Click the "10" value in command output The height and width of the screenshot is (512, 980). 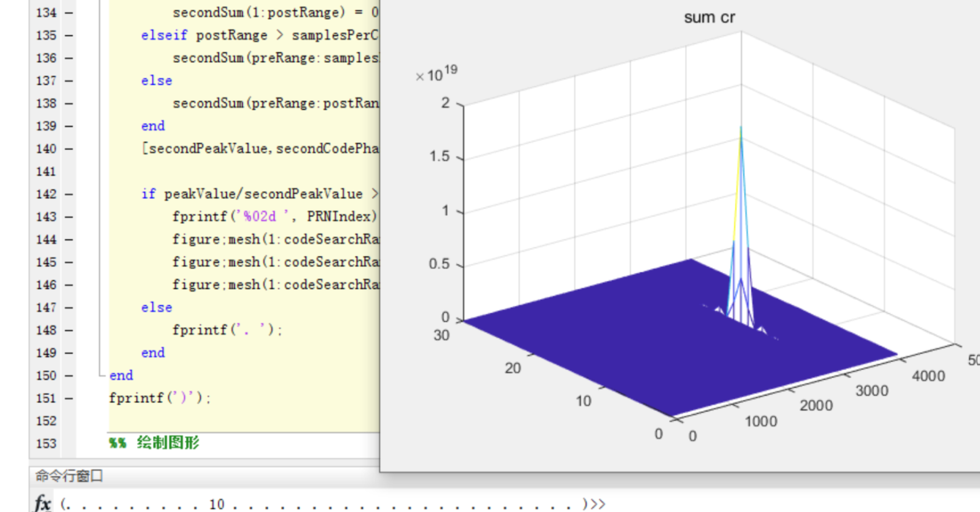[217, 504]
